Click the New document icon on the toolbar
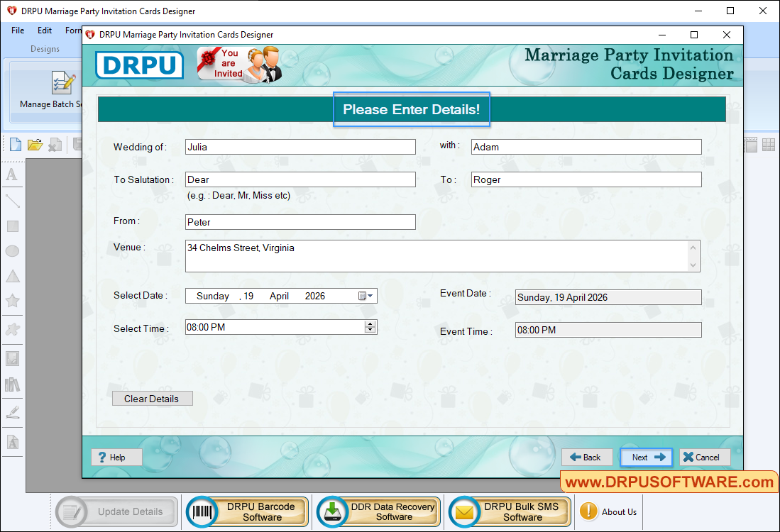Screen dimensions: 780x532 (x=15, y=144)
